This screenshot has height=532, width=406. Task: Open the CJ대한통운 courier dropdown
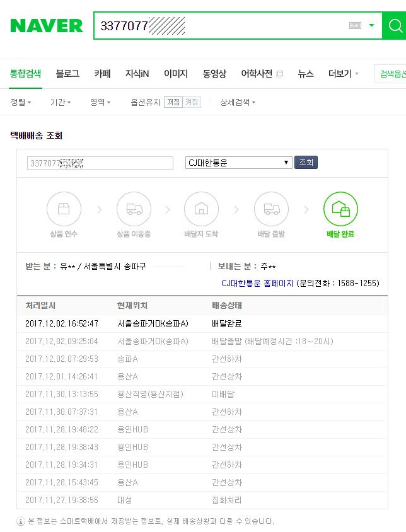pyautogui.click(x=239, y=163)
